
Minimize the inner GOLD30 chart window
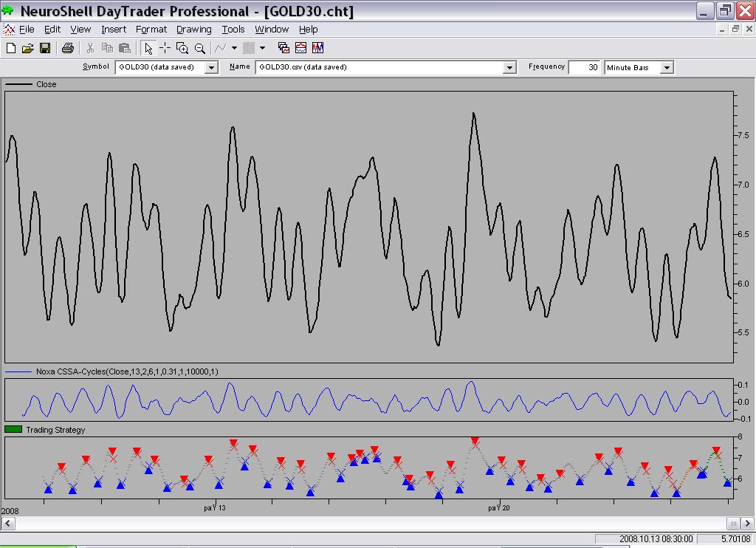click(x=722, y=30)
